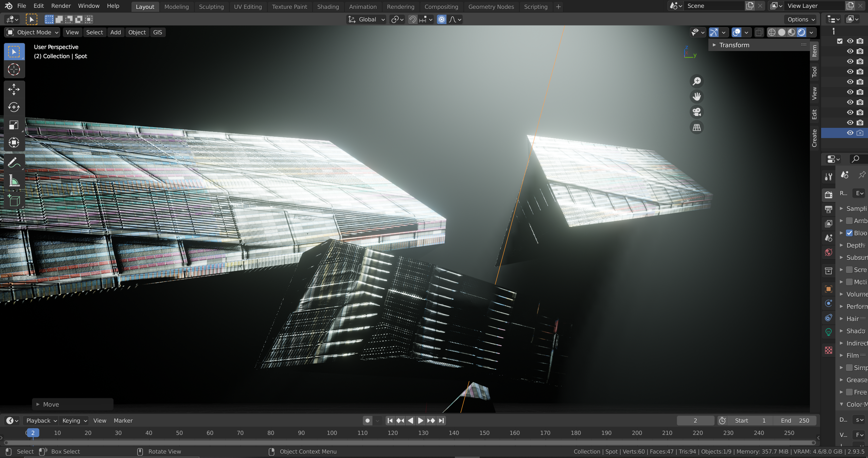The height and width of the screenshot is (458, 868).
Task: Enable Ambient Occlusion checkbox
Action: [x=849, y=221]
